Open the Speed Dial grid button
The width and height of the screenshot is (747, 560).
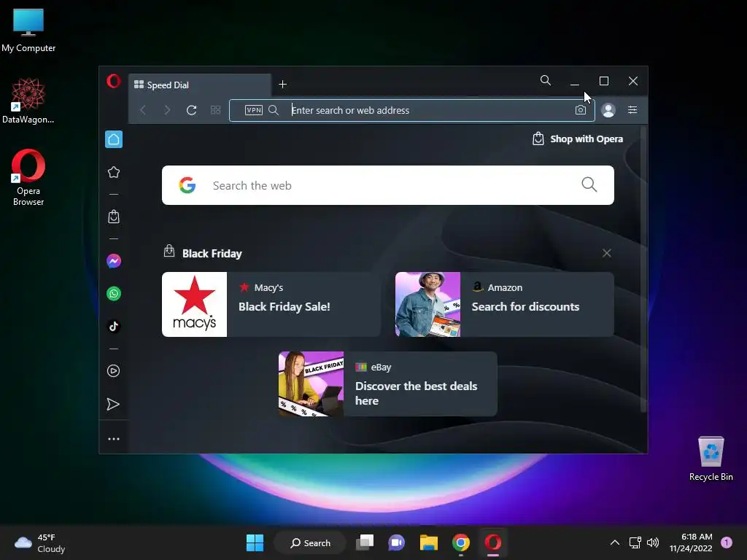coord(215,111)
